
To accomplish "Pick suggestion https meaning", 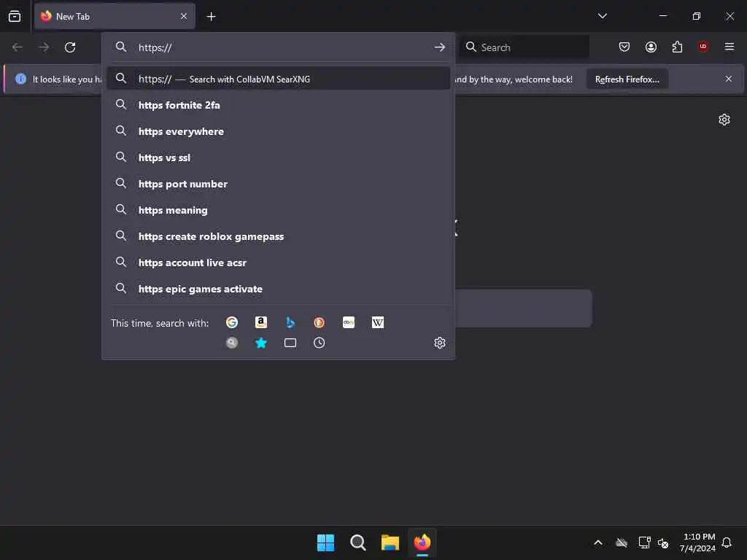I will point(278,210).
